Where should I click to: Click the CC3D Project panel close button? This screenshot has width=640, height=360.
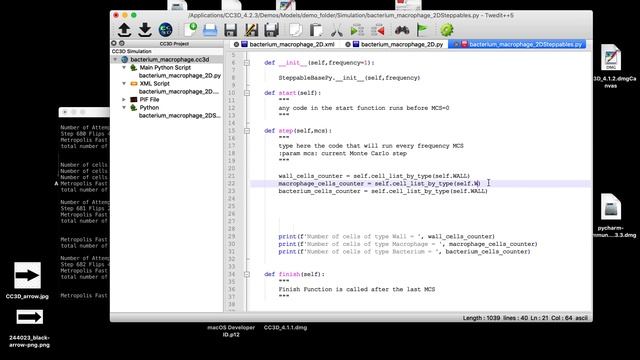pyautogui.click(x=114, y=43)
